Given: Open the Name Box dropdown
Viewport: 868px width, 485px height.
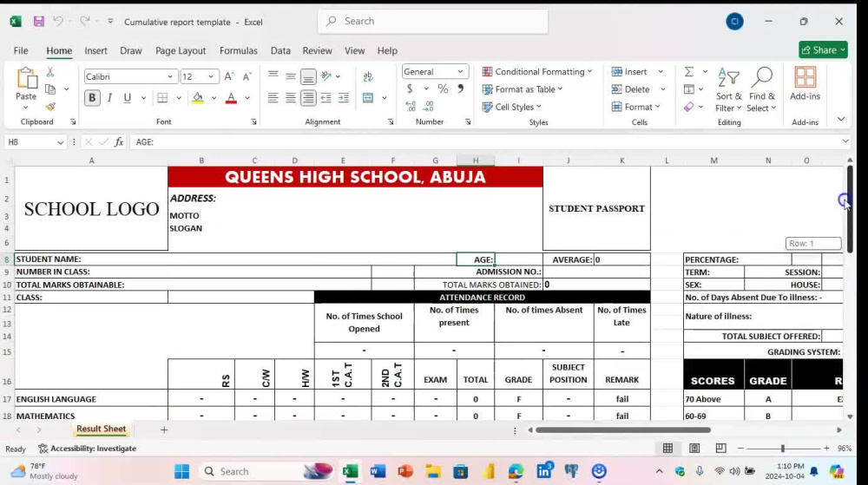Looking at the screenshot, I should point(61,142).
